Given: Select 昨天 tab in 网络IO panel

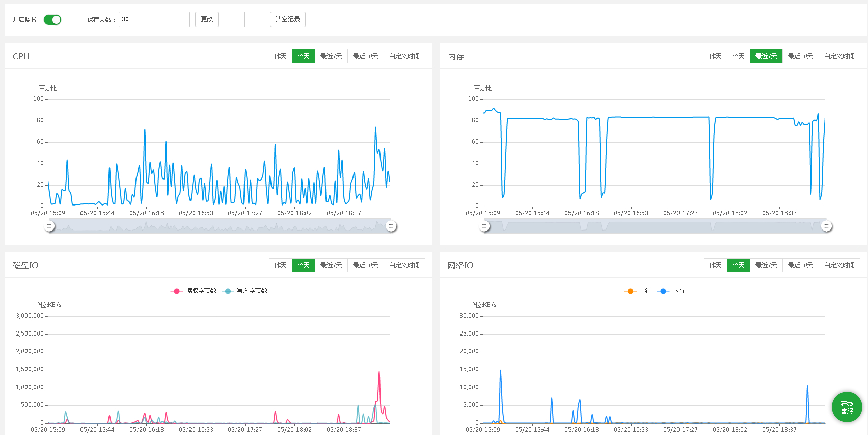Looking at the screenshot, I should point(716,265).
